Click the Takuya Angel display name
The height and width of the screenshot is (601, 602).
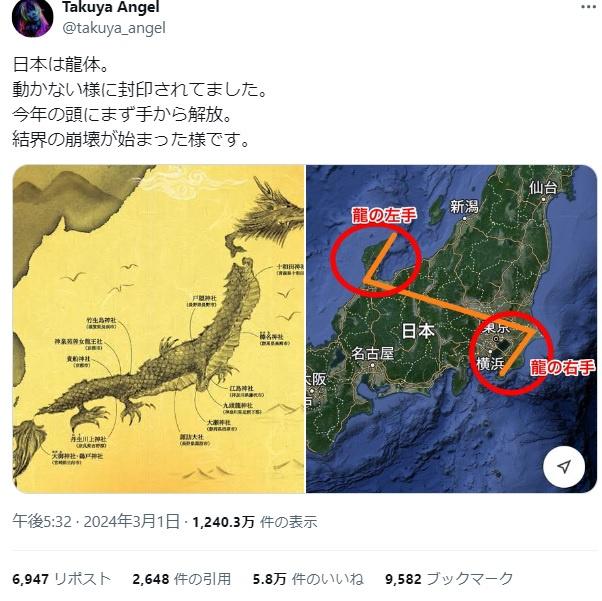pos(111,7)
